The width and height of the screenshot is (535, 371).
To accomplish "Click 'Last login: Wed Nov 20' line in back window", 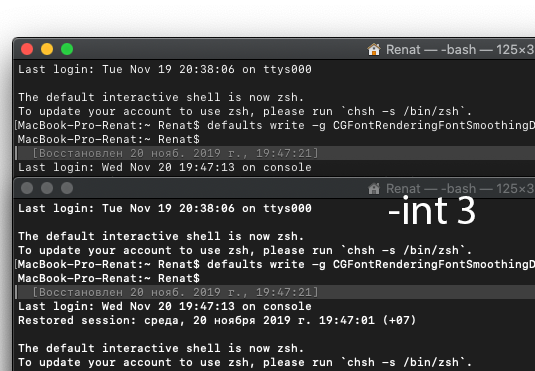I will (x=165, y=306).
